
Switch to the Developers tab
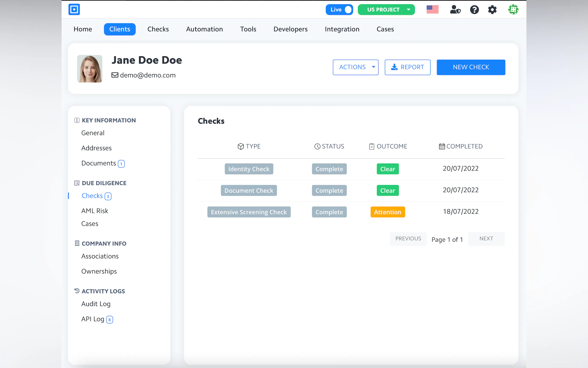(x=291, y=29)
